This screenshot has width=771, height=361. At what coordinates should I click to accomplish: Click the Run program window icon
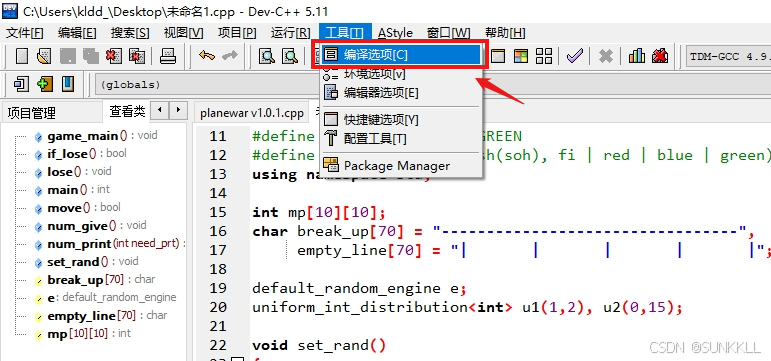click(x=498, y=56)
